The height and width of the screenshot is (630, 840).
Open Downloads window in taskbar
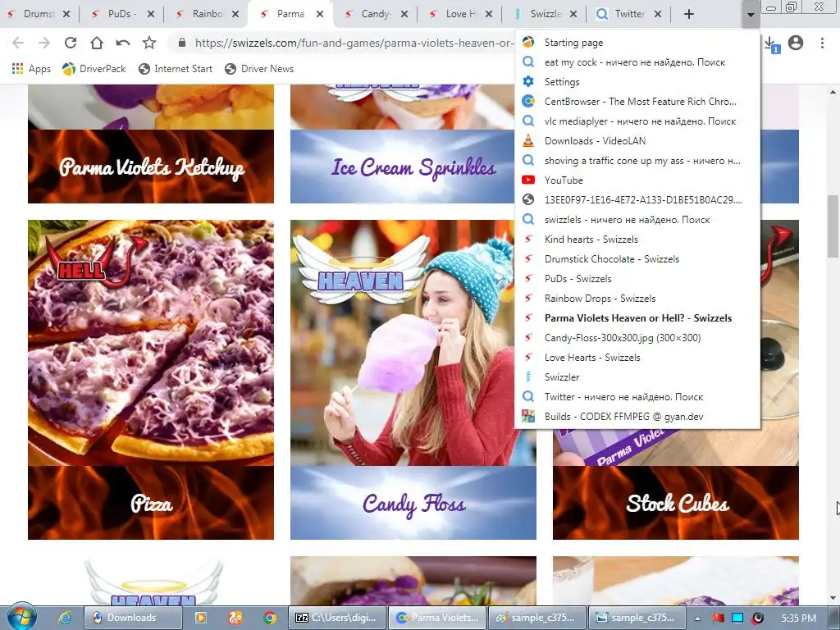(132, 618)
